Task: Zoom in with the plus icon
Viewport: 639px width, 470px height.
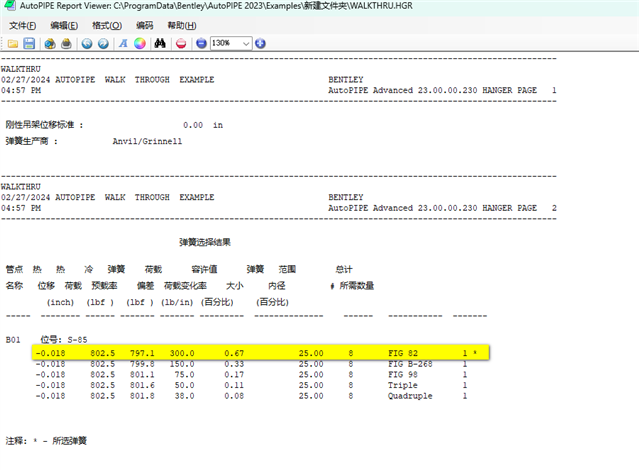Action: [260, 44]
